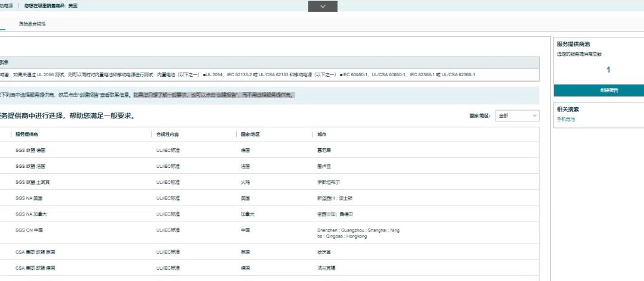This screenshot has height=281, width=644.
Task: Click UL/IEC标准 in SGS NA 美国 row
Action: tap(168, 198)
